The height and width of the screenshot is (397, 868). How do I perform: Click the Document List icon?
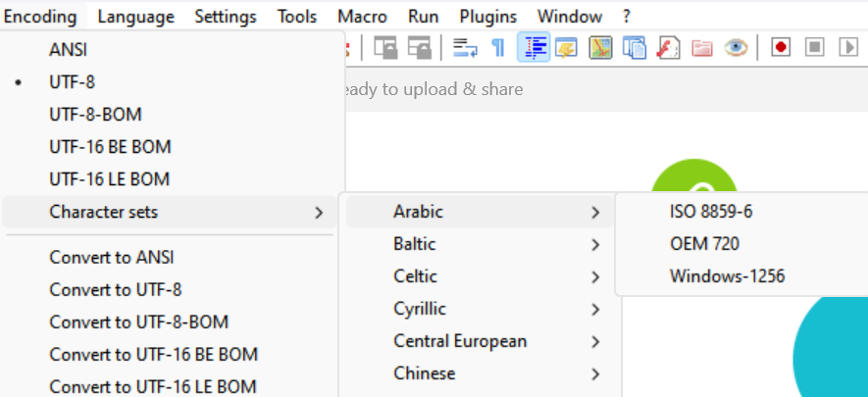click(635, 47)
